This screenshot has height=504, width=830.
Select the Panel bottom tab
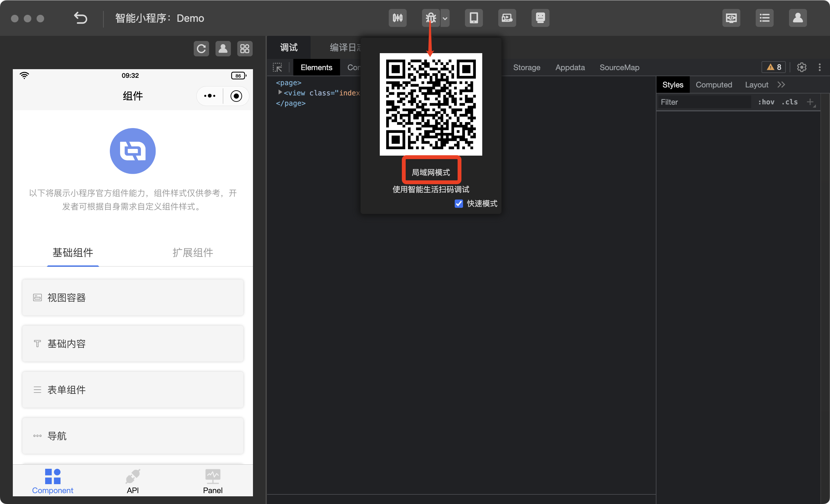[x=213, y=481]
